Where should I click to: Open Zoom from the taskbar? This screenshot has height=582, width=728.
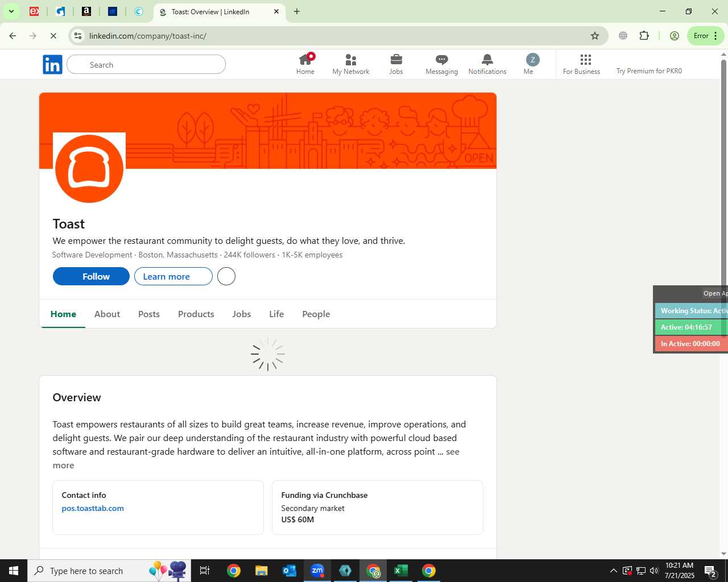[x=317, y=571]
